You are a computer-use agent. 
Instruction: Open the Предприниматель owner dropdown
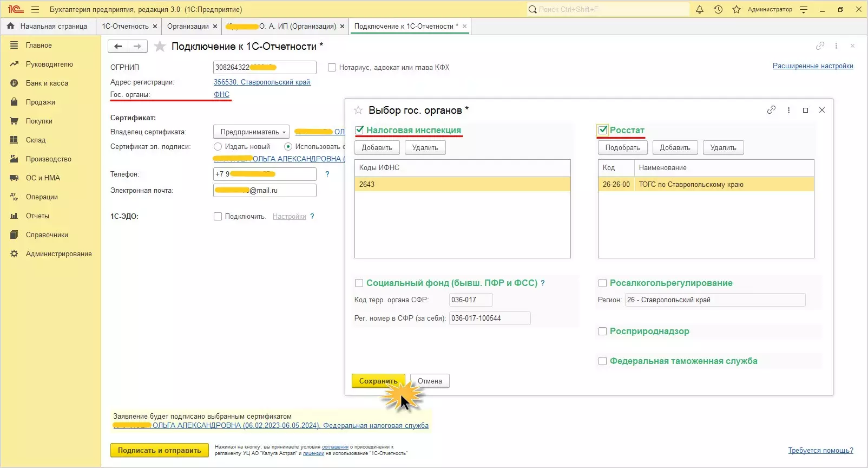coord(252,132)
